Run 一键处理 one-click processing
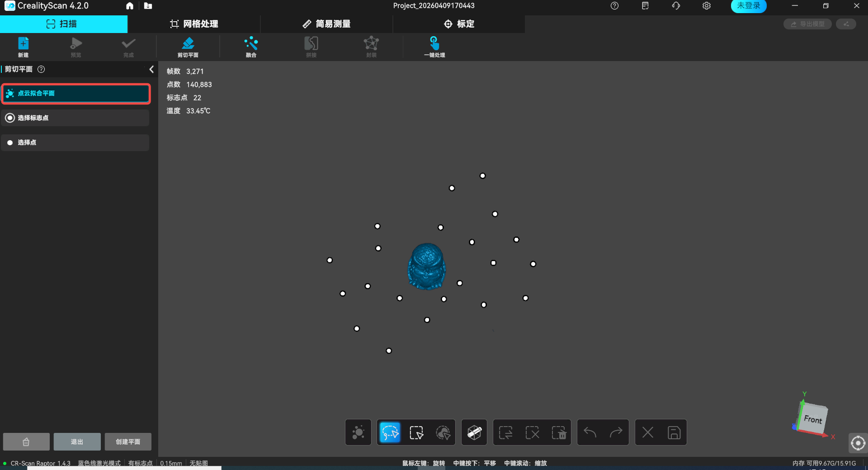This screenshot has width=868, height=470. point(434,47)
